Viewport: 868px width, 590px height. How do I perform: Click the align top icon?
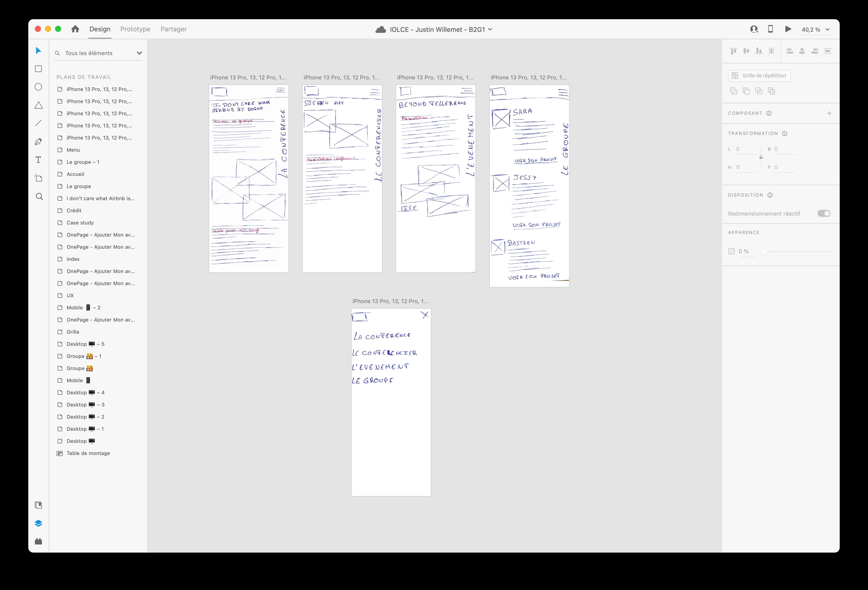tap(734, 51)
